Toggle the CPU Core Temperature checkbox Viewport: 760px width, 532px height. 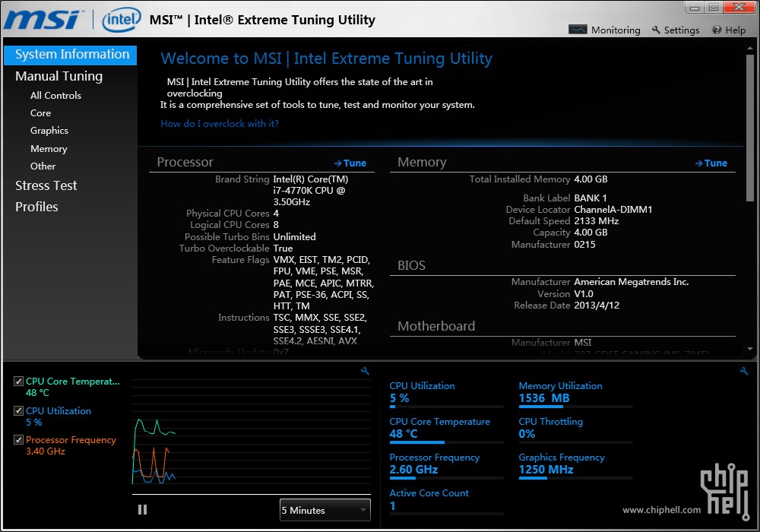(18, 382)
